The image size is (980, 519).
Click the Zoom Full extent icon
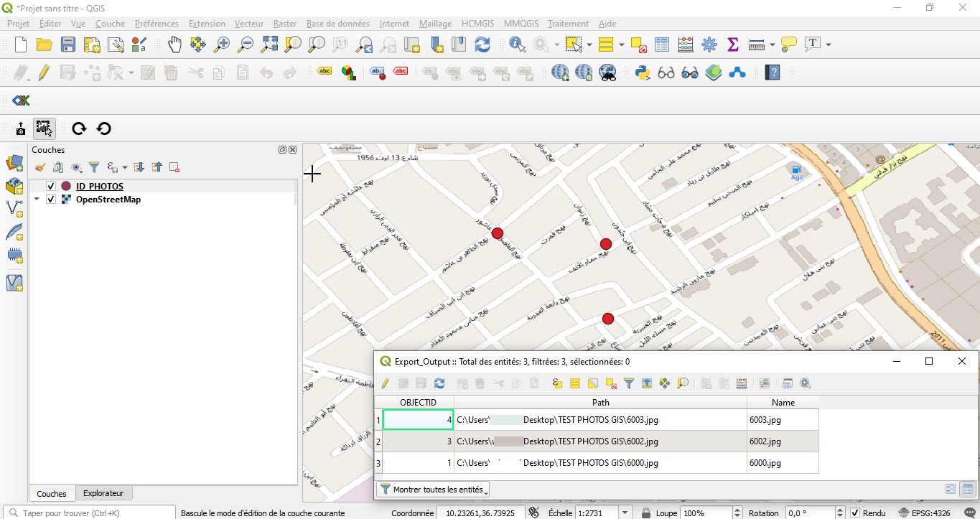point(269,45)
